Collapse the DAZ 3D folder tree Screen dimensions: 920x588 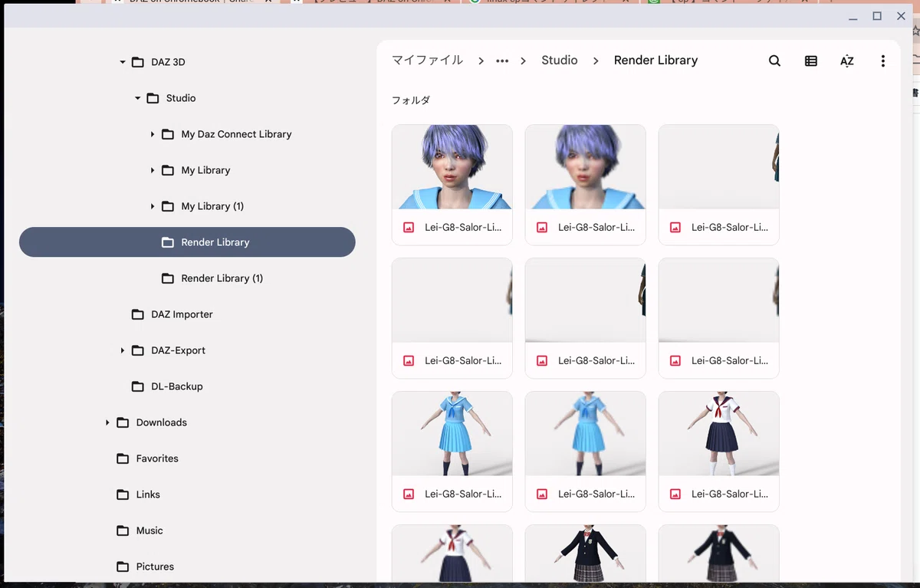click(x=123, y=62)
